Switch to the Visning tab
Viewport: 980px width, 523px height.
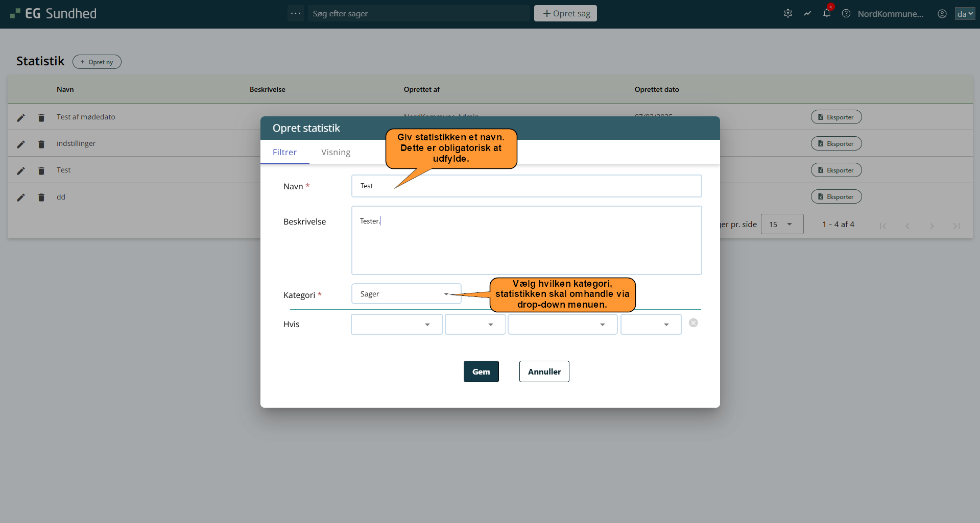click(336, 153)
